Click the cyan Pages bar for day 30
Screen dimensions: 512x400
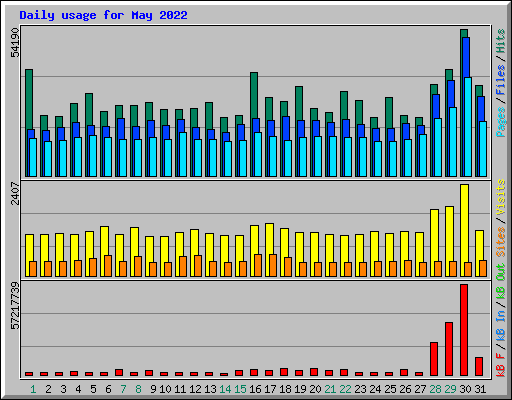[x=468, y=127]
